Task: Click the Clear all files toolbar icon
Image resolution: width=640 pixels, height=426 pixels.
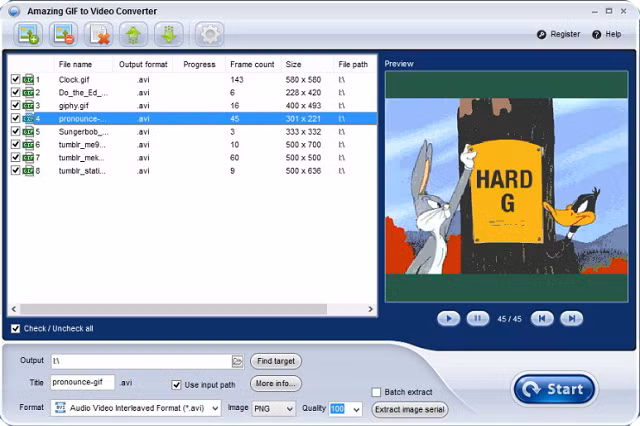Action: 99,35
